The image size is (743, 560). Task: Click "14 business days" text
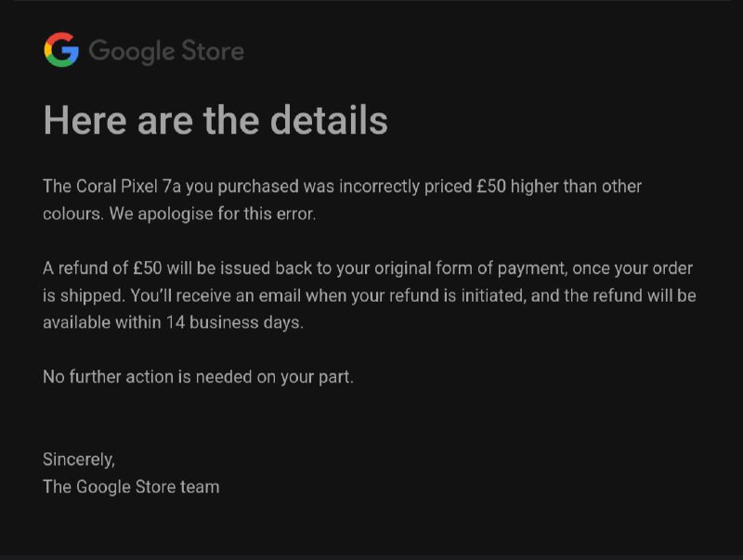(x=250, y=323)
